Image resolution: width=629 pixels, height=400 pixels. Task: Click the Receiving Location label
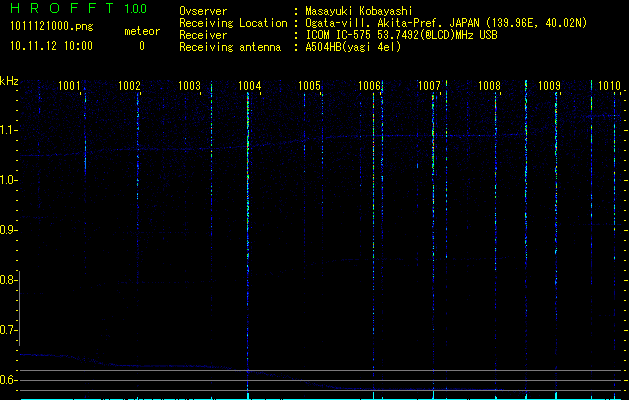(x=233, y=23)
